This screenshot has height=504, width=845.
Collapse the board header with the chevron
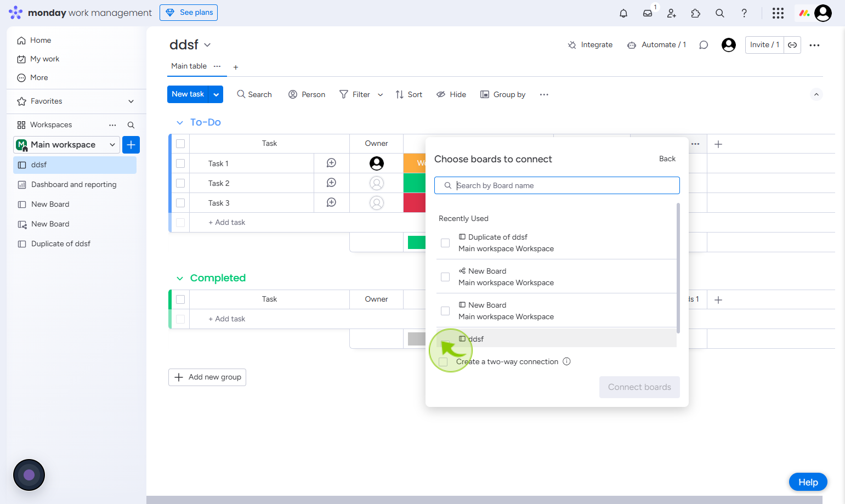point(816,94)
